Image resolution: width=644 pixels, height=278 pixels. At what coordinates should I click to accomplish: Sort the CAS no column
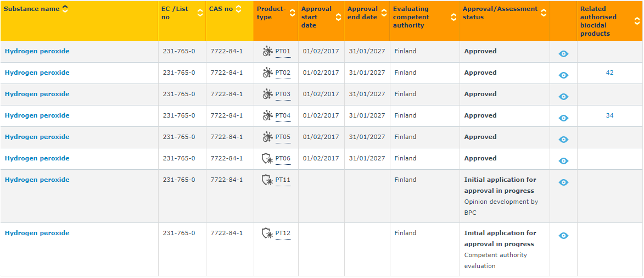[x=238, y=9]
